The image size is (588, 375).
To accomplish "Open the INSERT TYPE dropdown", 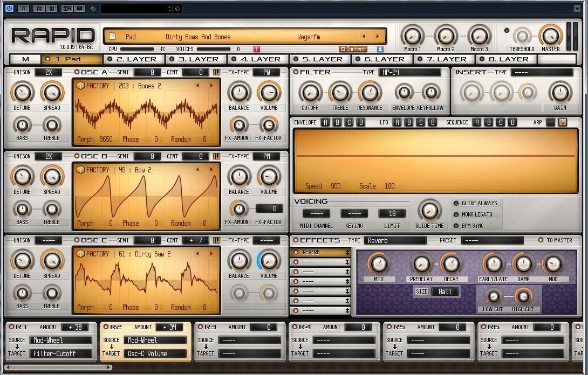I will [x=542, y=72].
